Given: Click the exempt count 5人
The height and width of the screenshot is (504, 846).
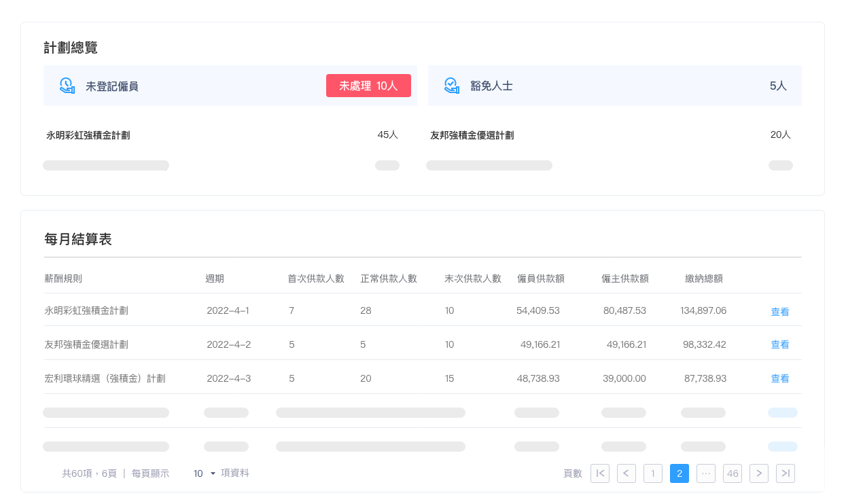Looking at the screenshot, I should pyautogui.click(x=778, y=86).
